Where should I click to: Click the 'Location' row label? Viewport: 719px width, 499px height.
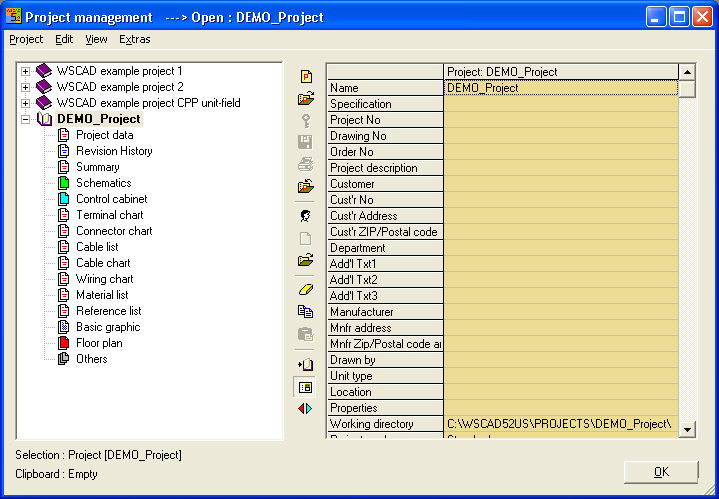pos(385,392)
